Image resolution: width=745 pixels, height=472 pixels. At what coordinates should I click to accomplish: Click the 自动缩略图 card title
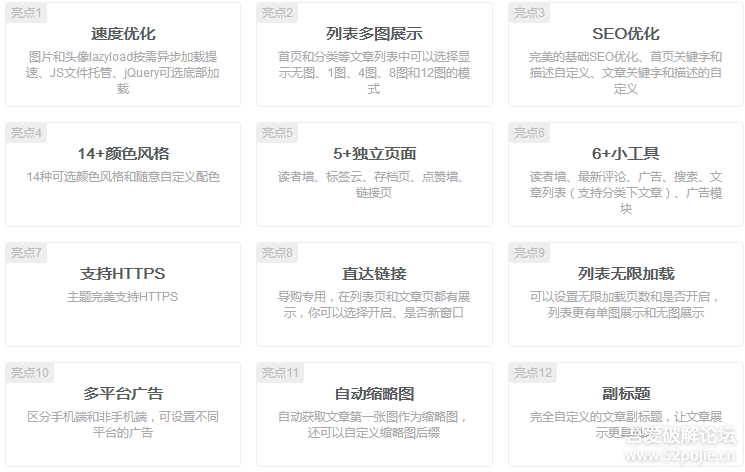374,394
